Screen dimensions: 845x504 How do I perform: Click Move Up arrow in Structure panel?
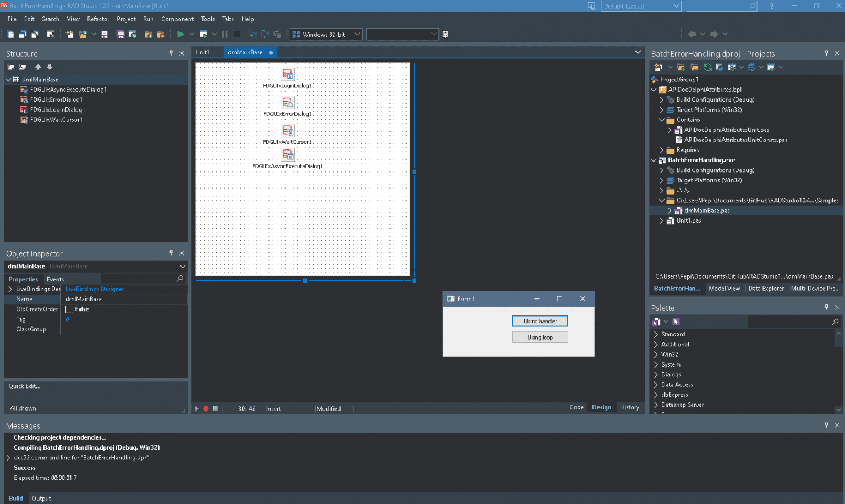(x=38, y=67)
